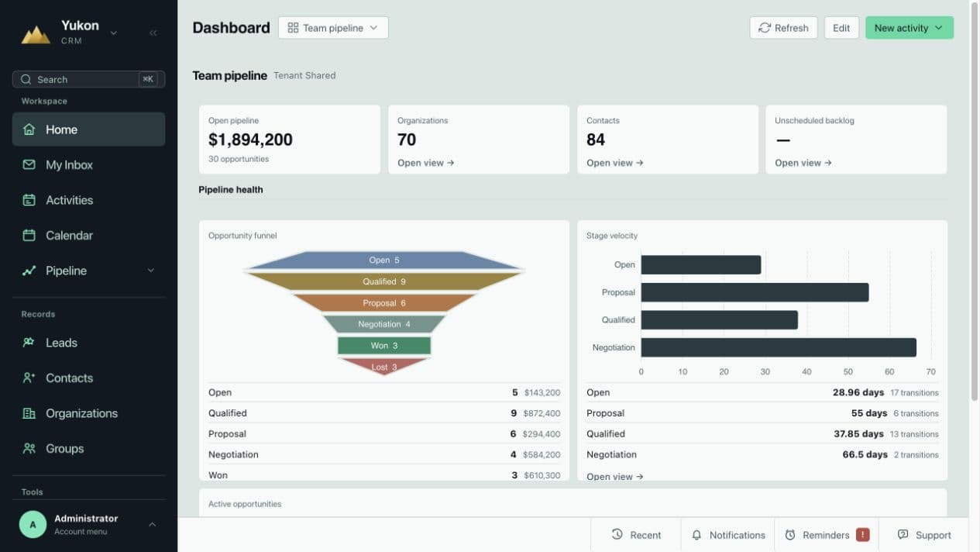The image size is (980, 552).
Task: Click the Contacts person-plus icon
Action: coord(29,378)
